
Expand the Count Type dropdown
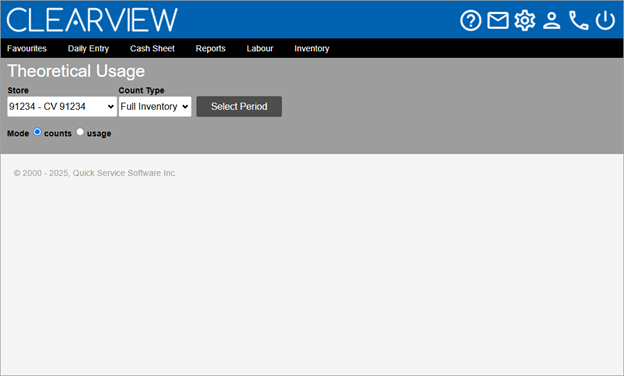tap(155, 107)
